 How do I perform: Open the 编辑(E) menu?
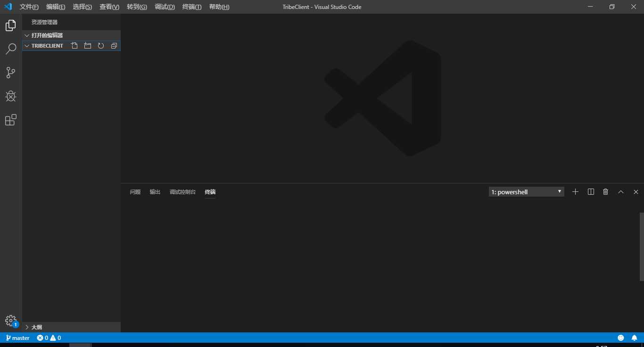point(56,7)
